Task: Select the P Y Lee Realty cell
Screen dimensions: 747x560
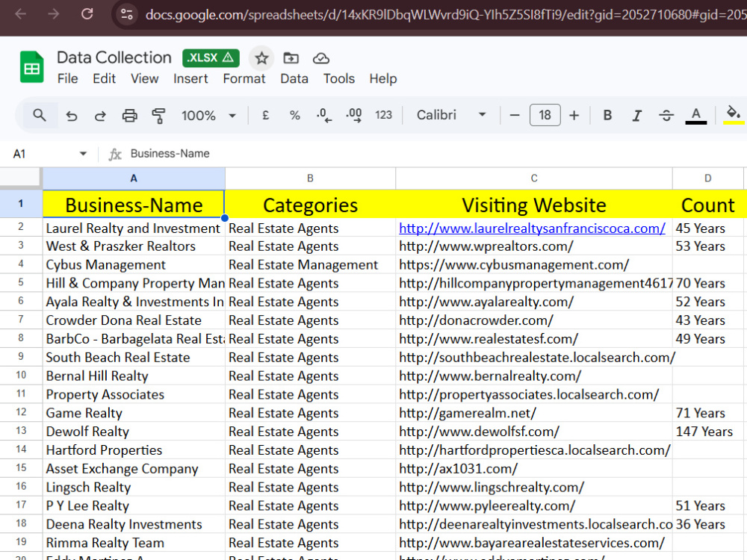Action: pyautogui.click(x=134, y=505)
